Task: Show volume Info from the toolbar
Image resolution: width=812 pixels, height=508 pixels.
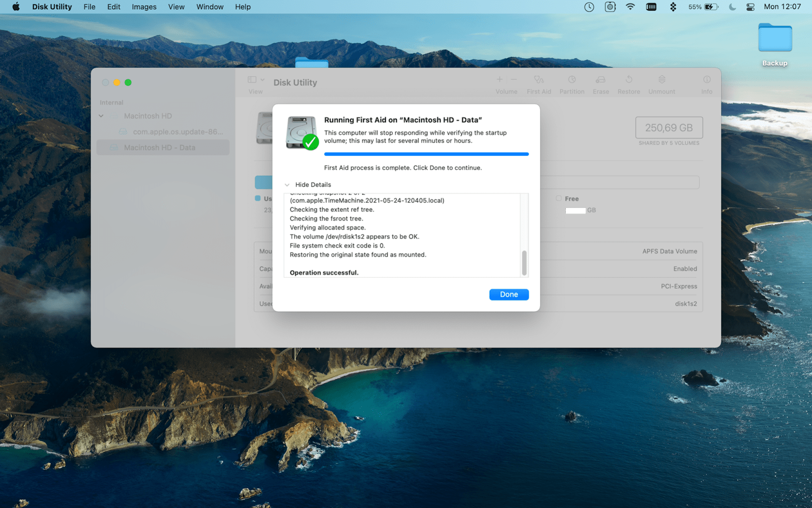Action: click(x=706, y=84)
